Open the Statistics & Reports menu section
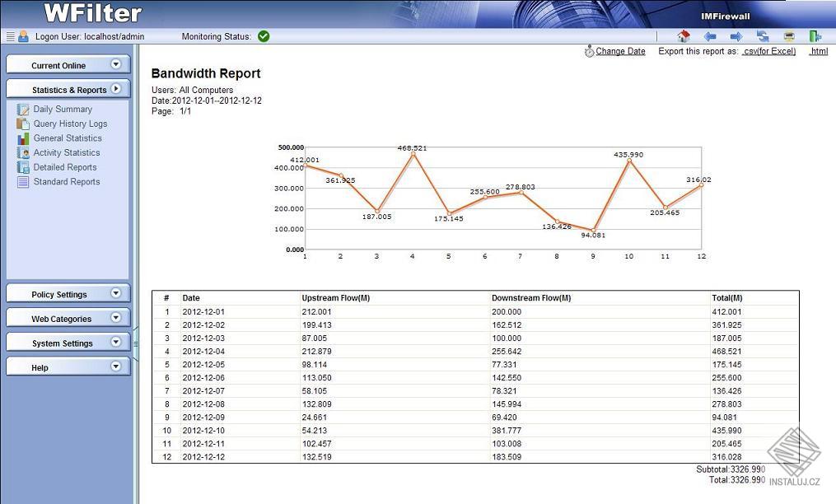Screen dimensions: 836x504 68,89
